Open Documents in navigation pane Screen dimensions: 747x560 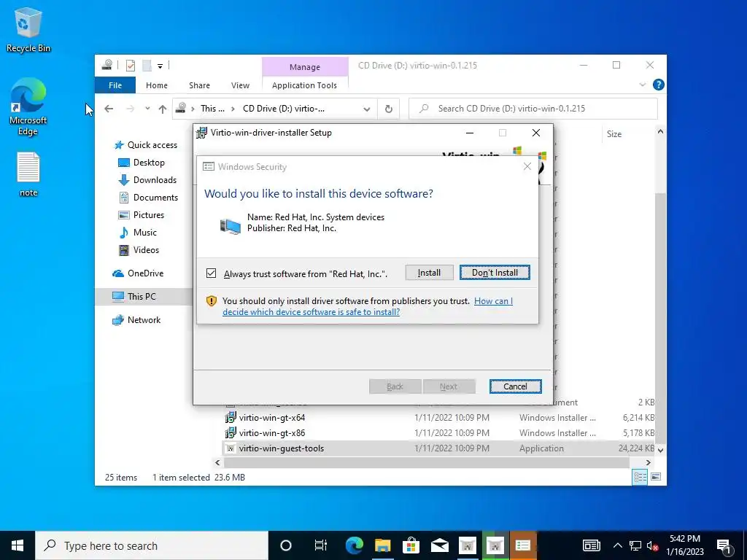(148, 197)
